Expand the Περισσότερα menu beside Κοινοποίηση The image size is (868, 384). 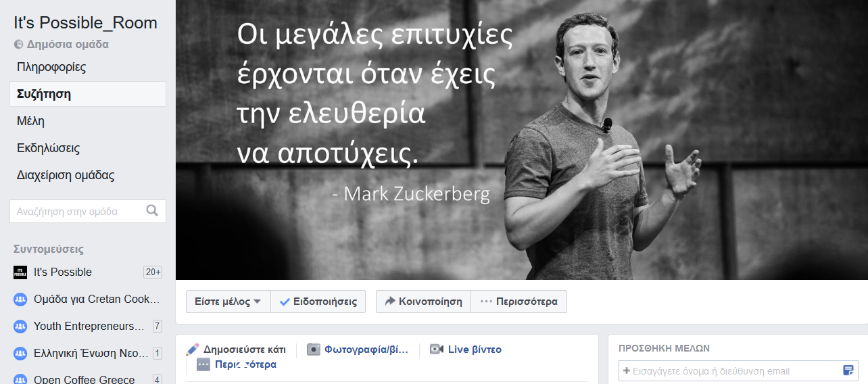coord(519,302)
